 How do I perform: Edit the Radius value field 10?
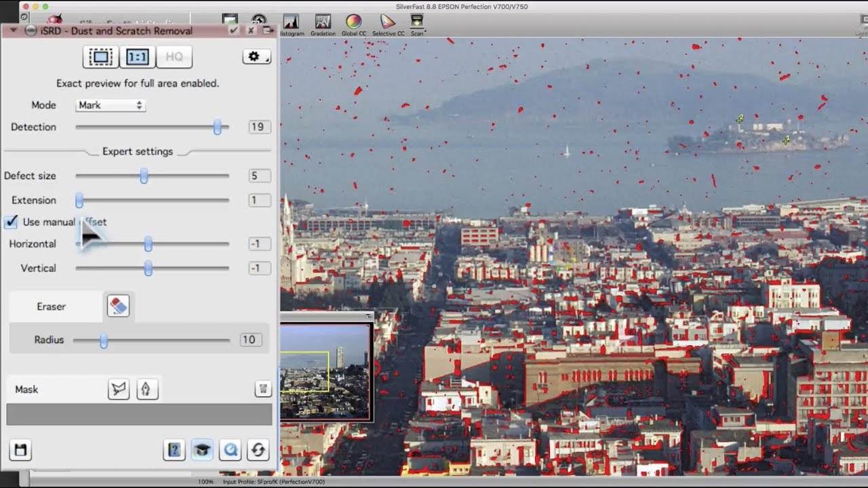pyautogui.click(x=251, y=340)
